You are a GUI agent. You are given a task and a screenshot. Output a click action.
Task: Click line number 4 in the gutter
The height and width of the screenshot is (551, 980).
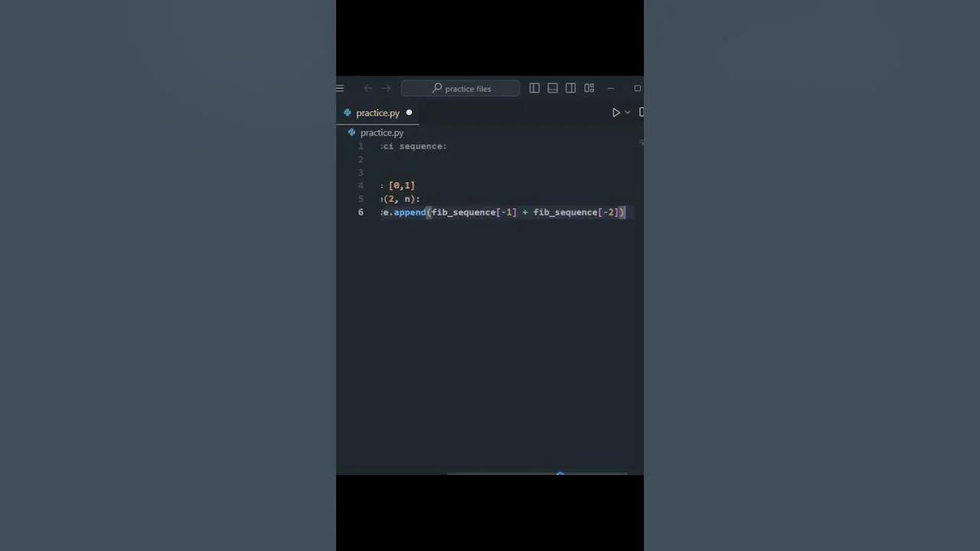click(361, 185)
